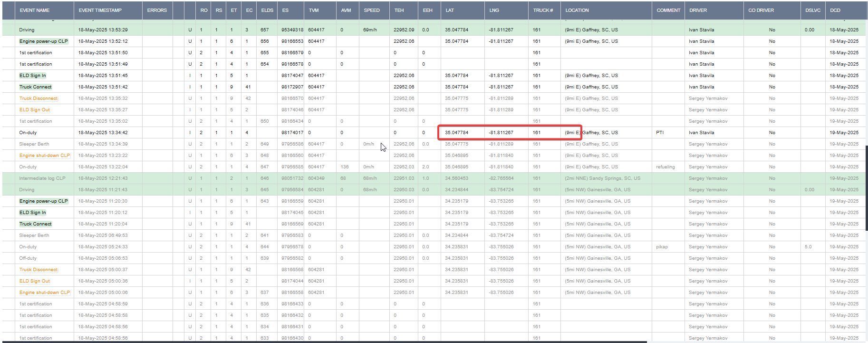Click the AVM value 136
The width and height of the screenshot is (868, 343).
coord(345,167)
